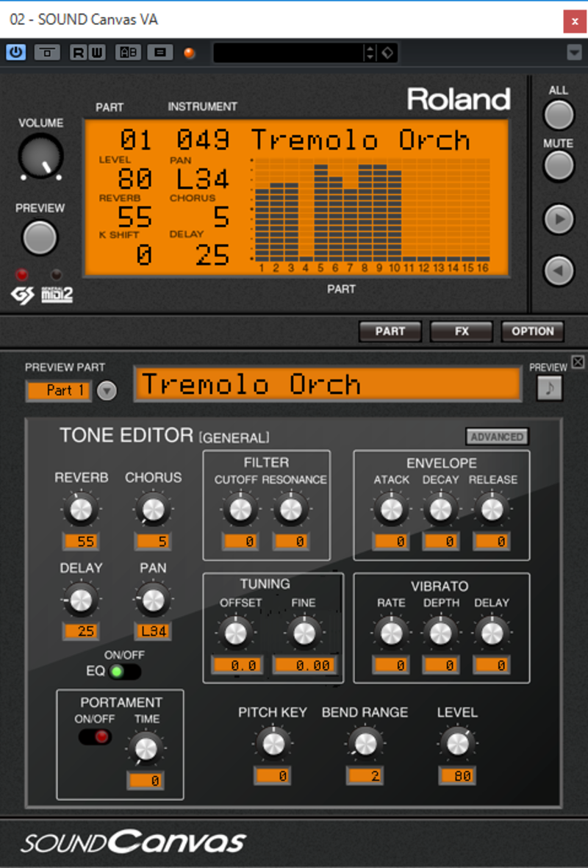This screenshot has height=868, width=588.
Task: Open the PART tab
Action: (390, 331)
